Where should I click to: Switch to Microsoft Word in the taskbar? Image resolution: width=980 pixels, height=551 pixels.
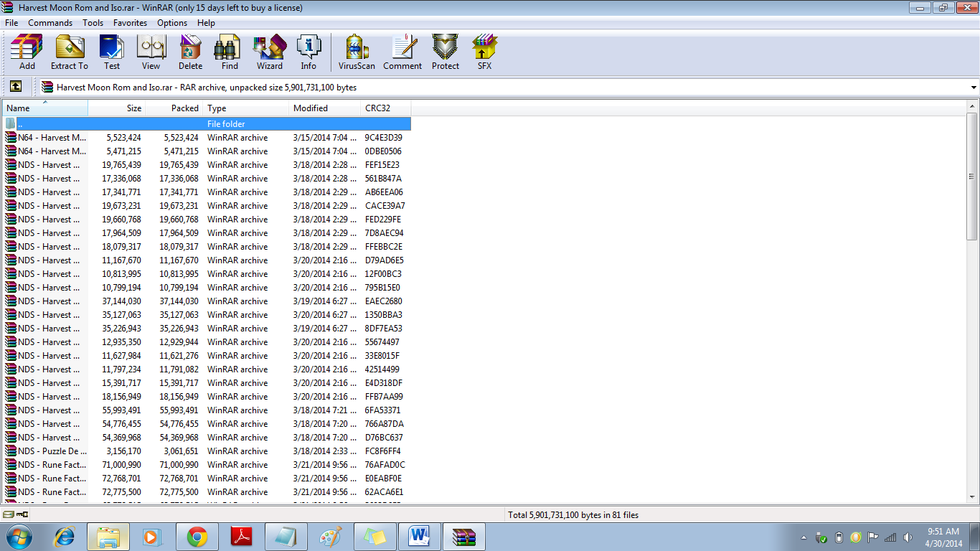click(x=419, y=537)
